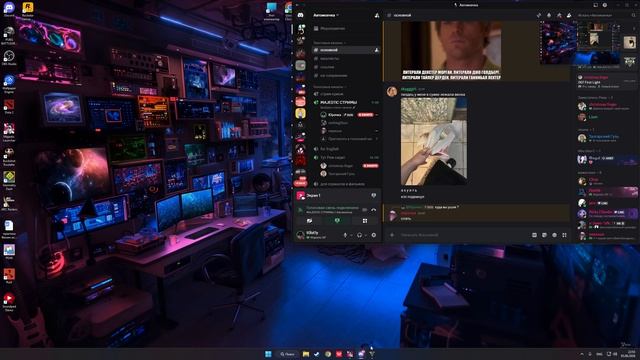This screenshot has width=640, height=360.
Task: Open Discord user settings gear
Action: 373,235
